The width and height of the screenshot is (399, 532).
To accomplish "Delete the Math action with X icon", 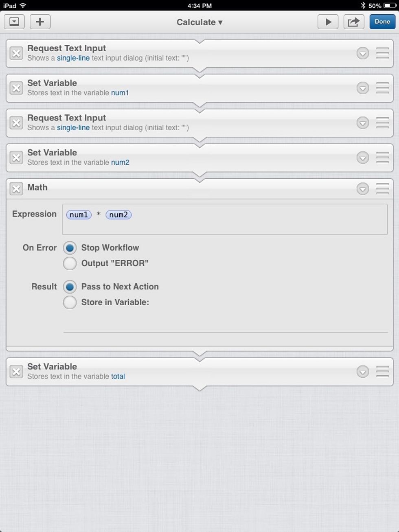I will pos(16,189).
